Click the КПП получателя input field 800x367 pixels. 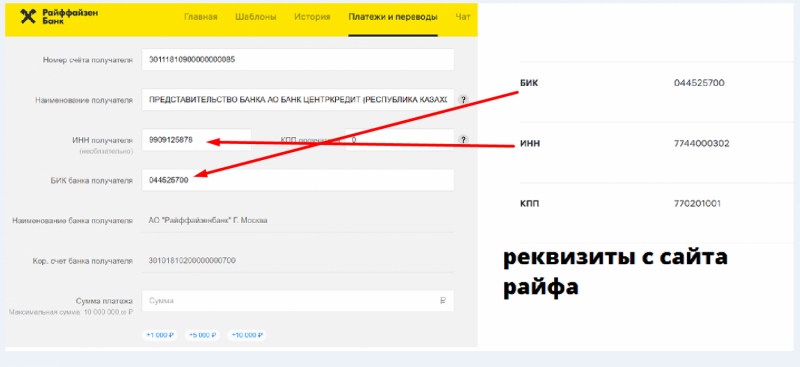pos(399,139)
